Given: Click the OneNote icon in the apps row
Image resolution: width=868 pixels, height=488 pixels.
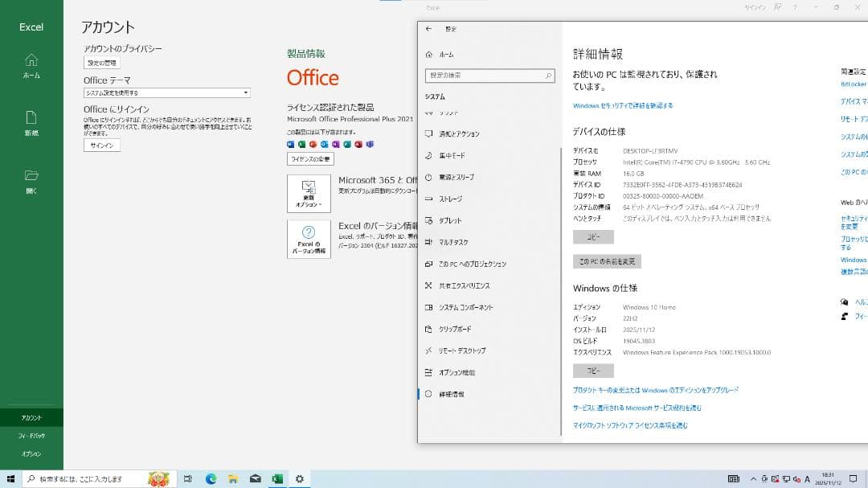Looking at the screenshot, I should pos(336,144).
